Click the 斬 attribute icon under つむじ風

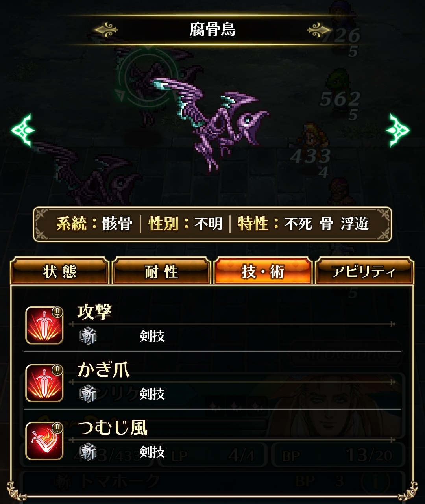pyautogui.click(x=88, y=452)
